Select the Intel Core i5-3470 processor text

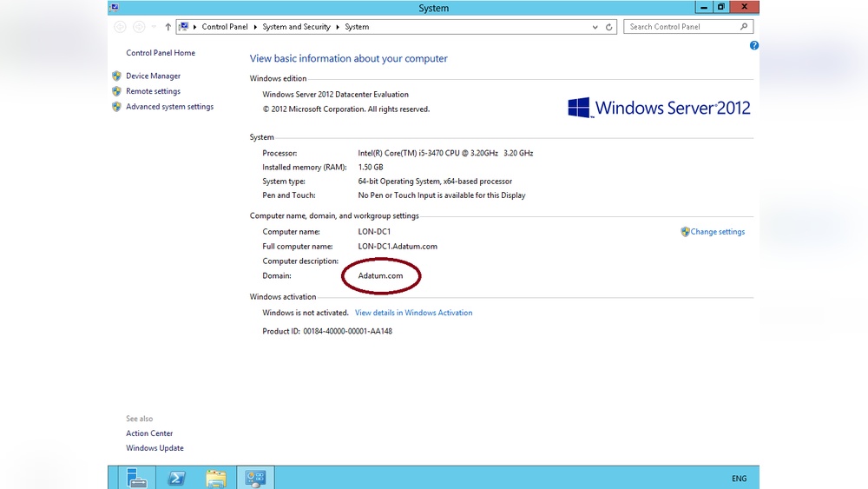tap(445, 154)
